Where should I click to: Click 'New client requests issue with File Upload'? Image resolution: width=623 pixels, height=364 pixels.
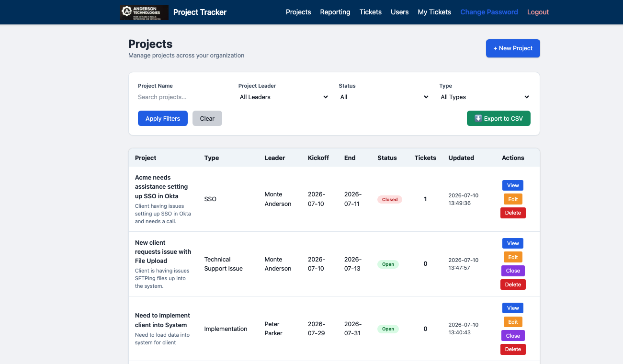point(163,251)
